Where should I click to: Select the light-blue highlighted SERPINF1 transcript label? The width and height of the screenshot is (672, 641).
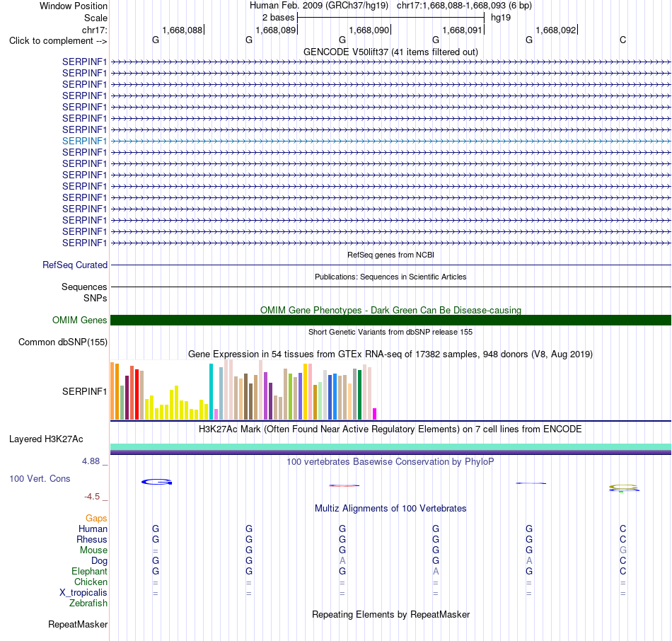84,141
